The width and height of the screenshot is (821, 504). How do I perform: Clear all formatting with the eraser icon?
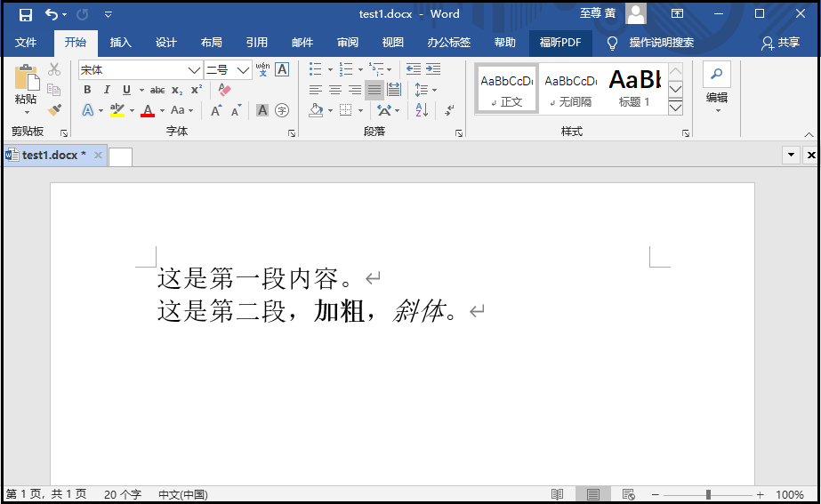tap(225, 90)
